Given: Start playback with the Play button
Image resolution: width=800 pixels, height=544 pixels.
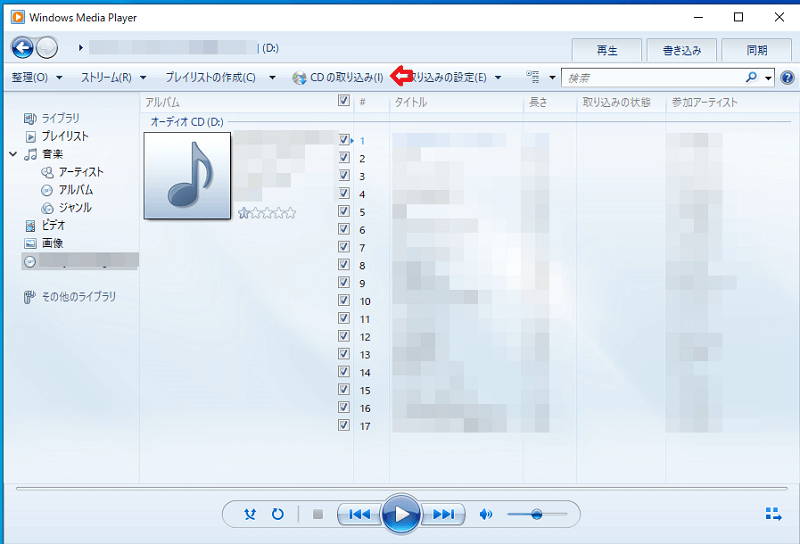Looking at the screenshot, I should [x=401, y=514].
